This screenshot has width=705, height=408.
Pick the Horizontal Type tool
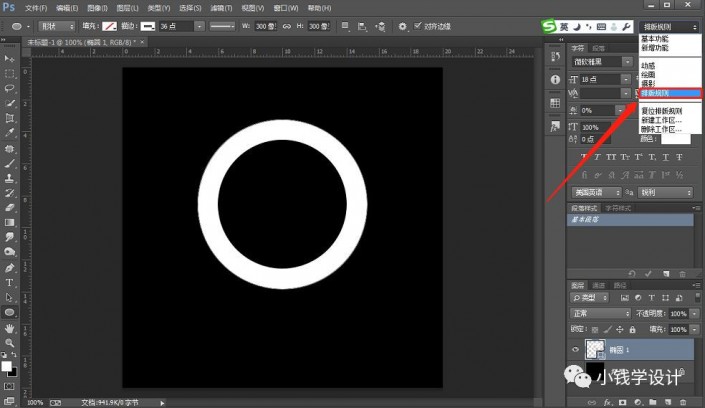point(10,282)
